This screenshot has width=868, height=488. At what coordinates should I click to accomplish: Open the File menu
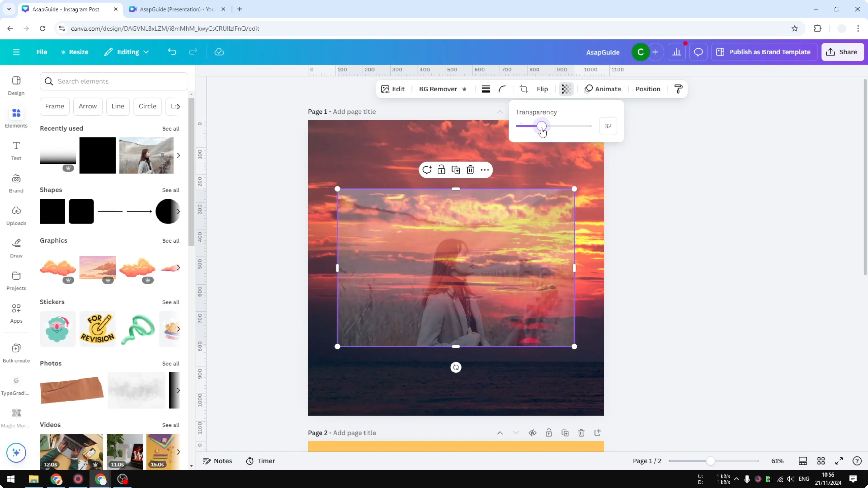(42, 52)
